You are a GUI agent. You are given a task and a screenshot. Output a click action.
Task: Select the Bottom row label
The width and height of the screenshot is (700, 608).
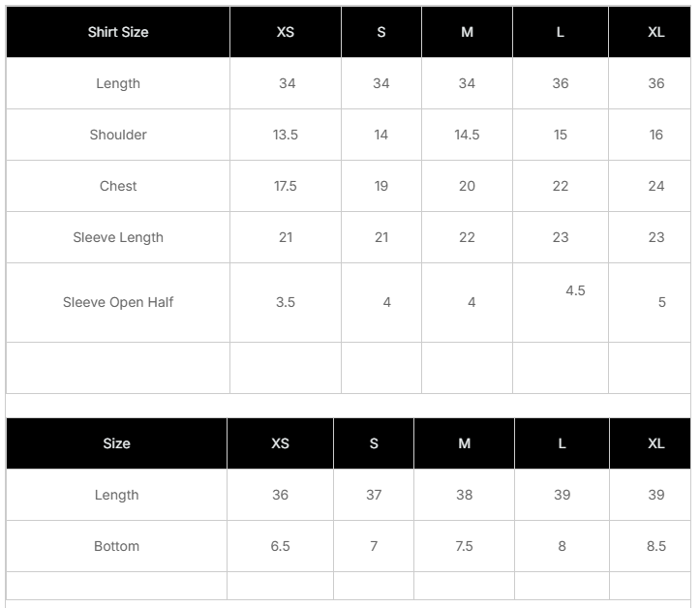[116, 546]
